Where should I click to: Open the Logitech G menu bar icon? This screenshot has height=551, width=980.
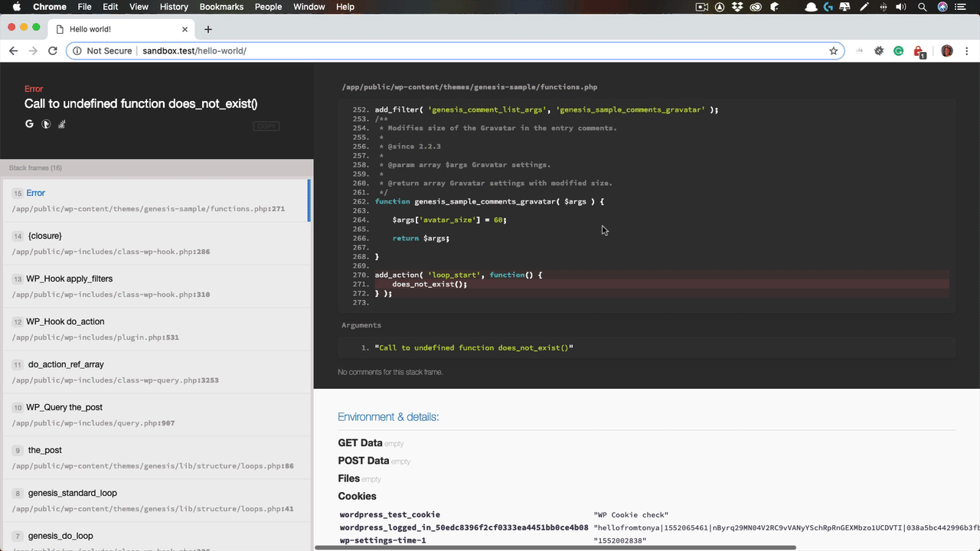point(828,7)
